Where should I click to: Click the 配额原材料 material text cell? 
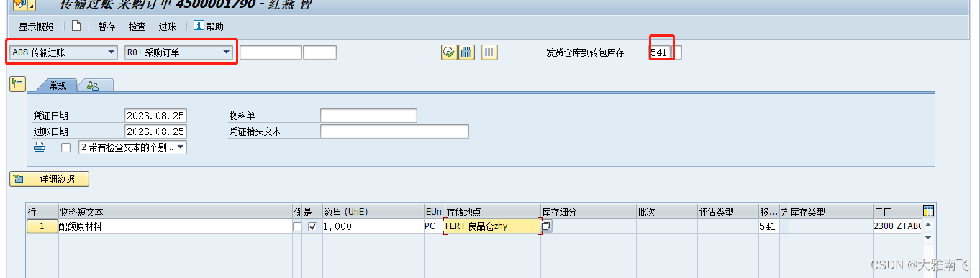[x=175, y=226]
